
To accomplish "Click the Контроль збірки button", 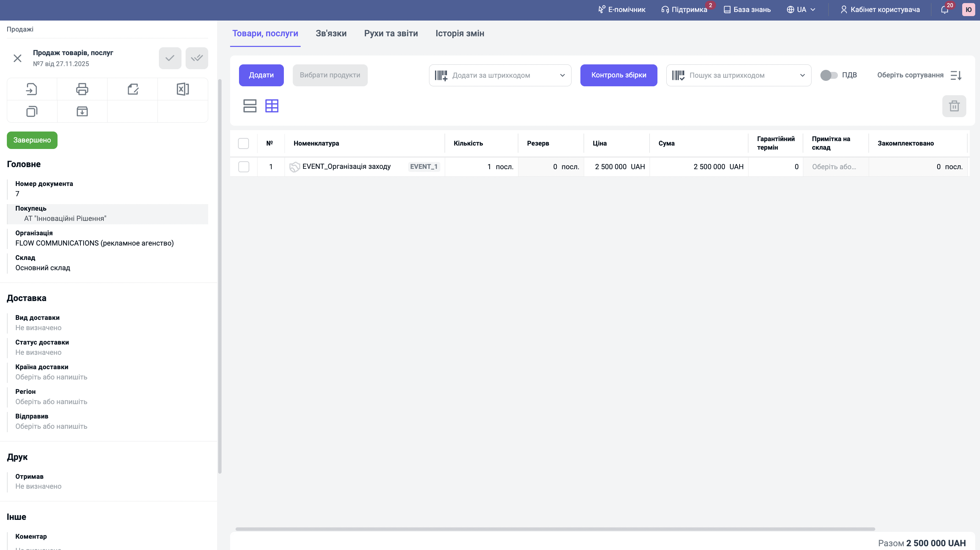I will click(x=618, y=75).
